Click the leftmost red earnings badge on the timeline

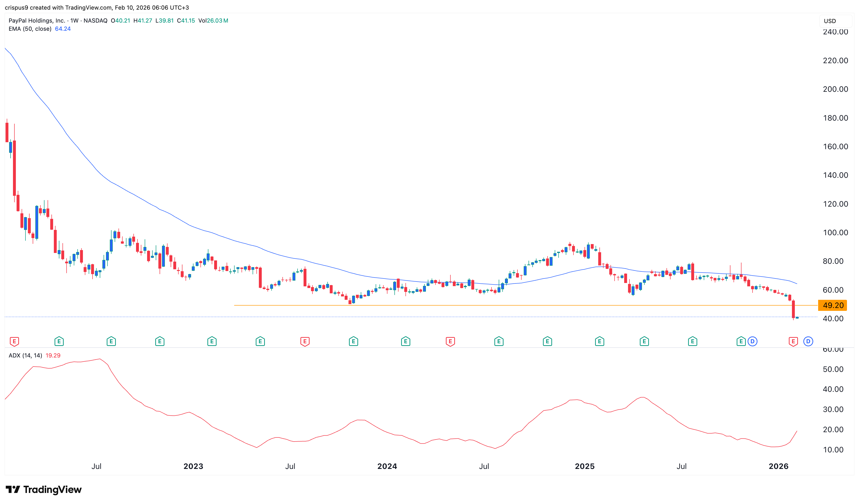(14, 341)
